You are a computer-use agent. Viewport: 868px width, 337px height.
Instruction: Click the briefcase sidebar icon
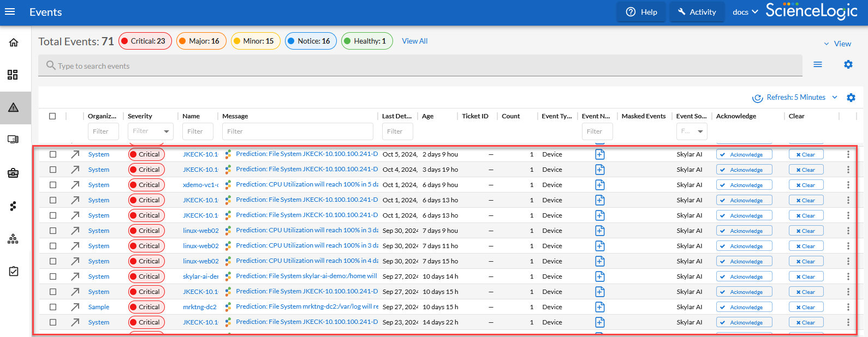[x=13, y=173]
